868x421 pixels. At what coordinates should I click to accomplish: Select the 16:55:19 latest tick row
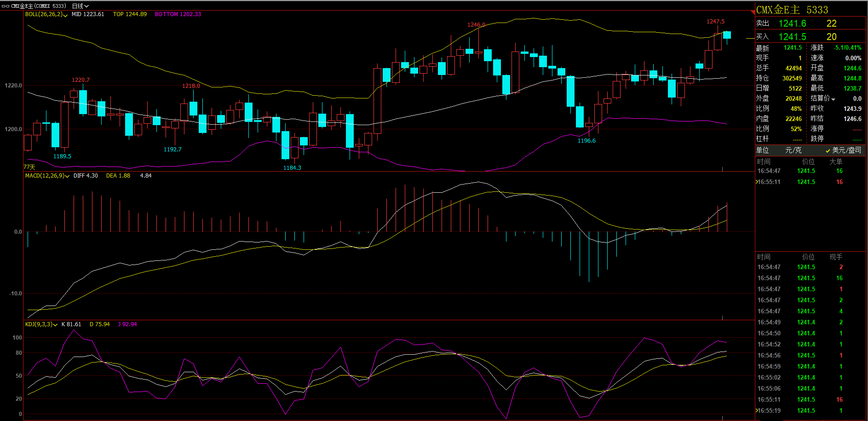tap(811, 410)
